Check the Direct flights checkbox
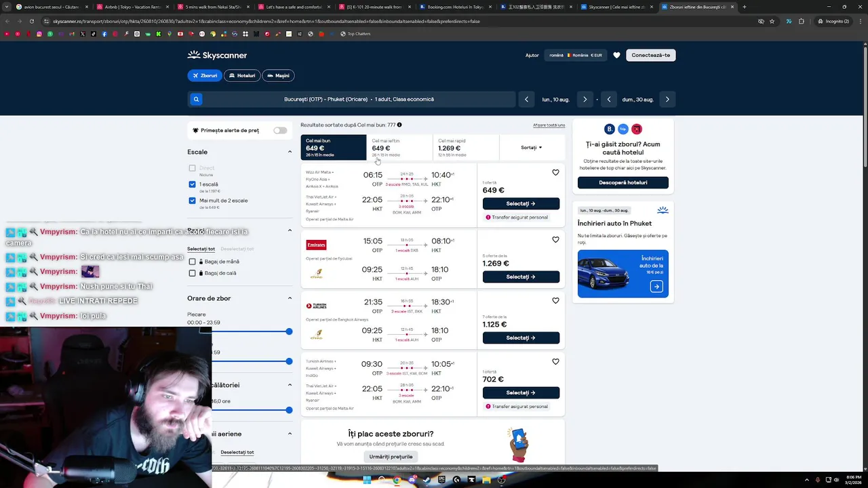The height and width of the screenshot is (488, 868). (192, 168)
